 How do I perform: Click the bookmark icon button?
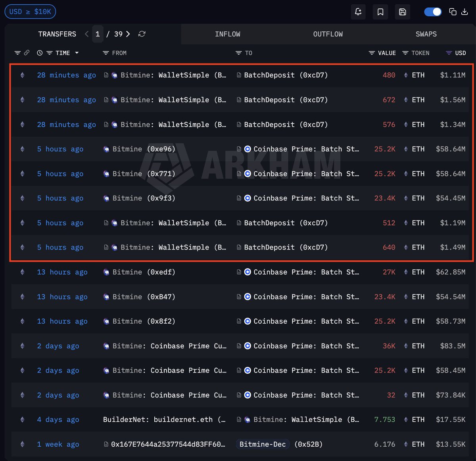point(380,12)
